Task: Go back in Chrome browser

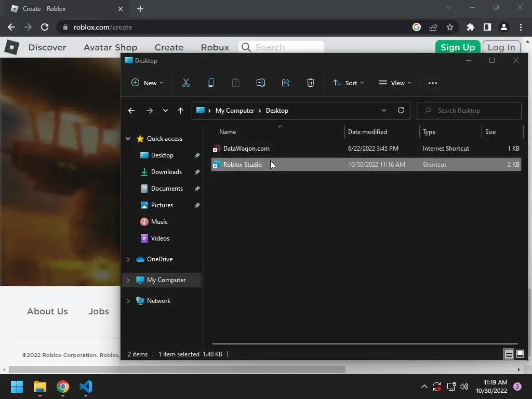Action: point(11,27)
